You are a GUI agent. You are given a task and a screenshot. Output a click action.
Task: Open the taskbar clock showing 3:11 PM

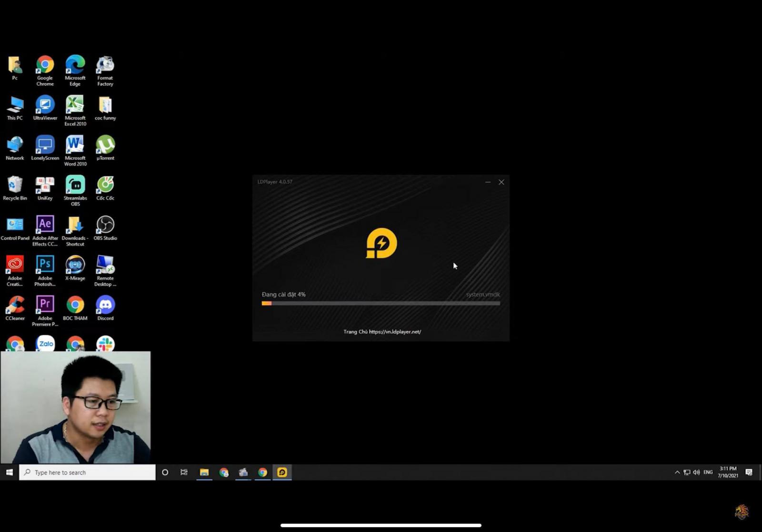(728, 472)
